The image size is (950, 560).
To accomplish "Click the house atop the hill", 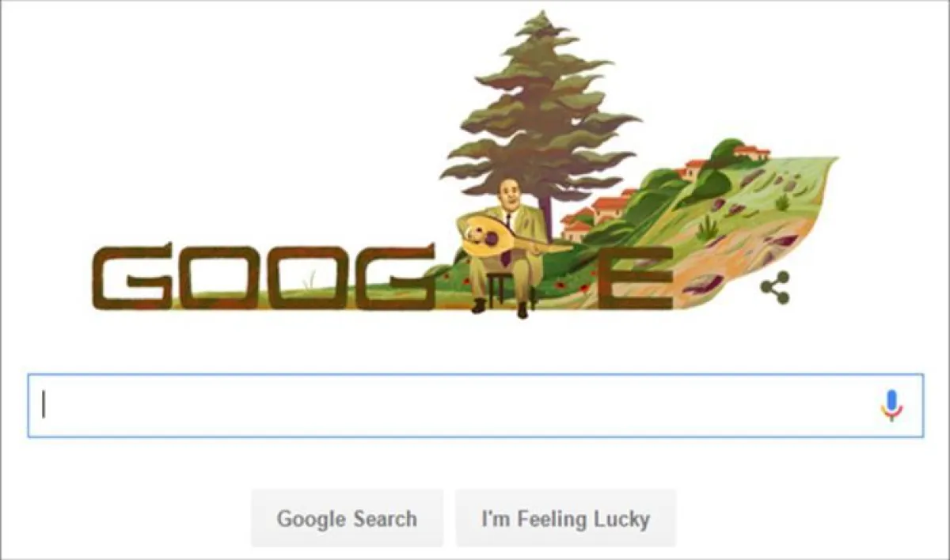I will 751,152.
